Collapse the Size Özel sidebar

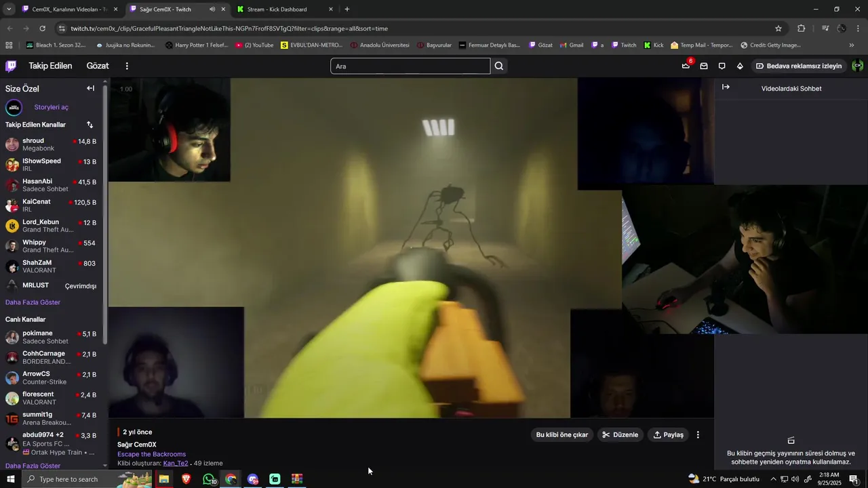point(90,88)
